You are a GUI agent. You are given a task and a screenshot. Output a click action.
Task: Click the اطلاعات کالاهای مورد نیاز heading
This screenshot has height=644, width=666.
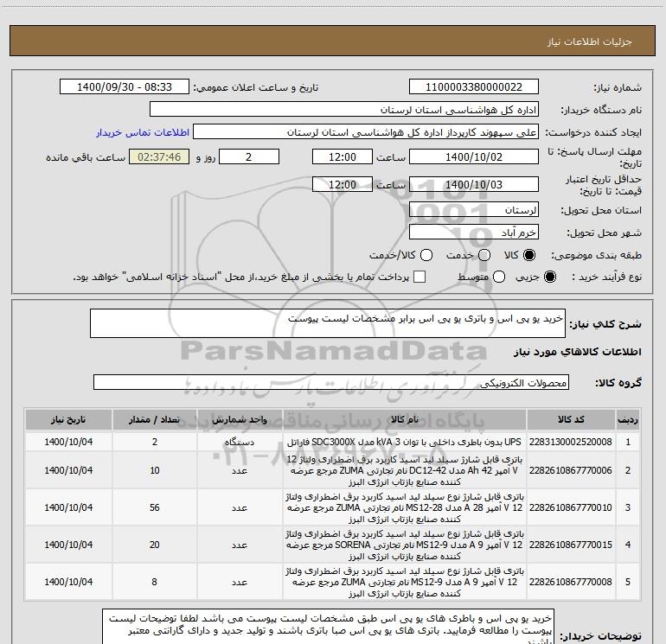tap(577, 352)
